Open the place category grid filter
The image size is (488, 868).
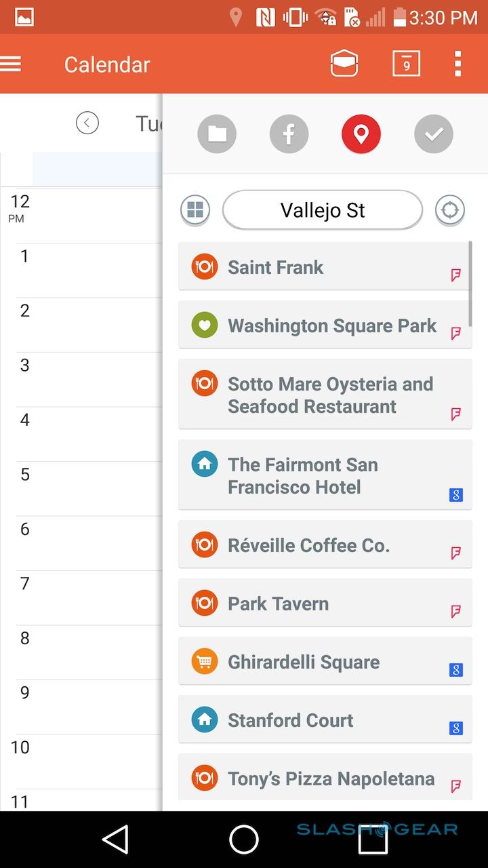[195, 210]
